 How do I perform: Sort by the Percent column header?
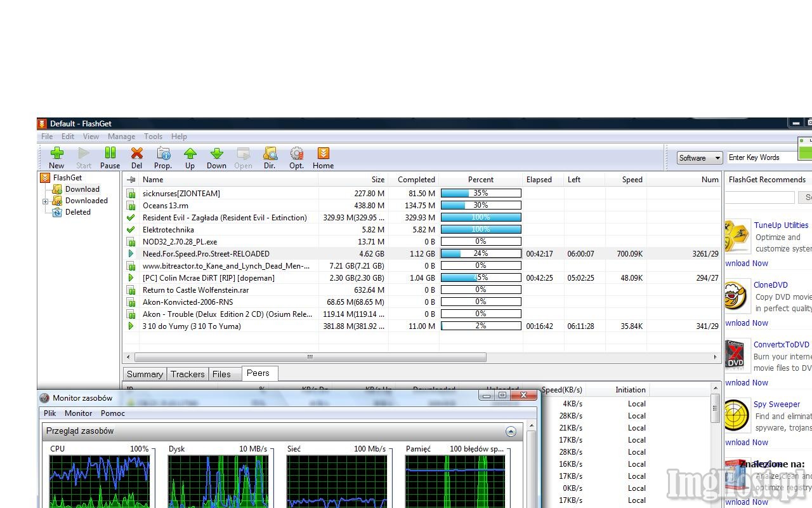[x=481, y=180]
